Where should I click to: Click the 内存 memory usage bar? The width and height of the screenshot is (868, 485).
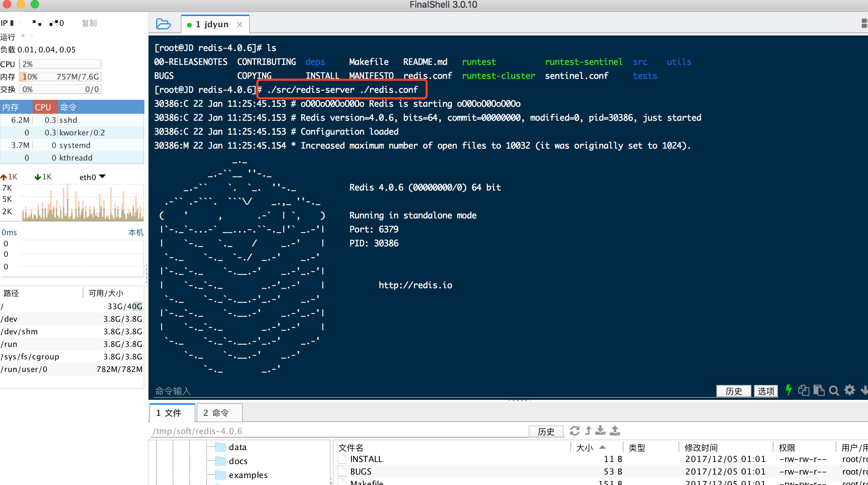60,77
